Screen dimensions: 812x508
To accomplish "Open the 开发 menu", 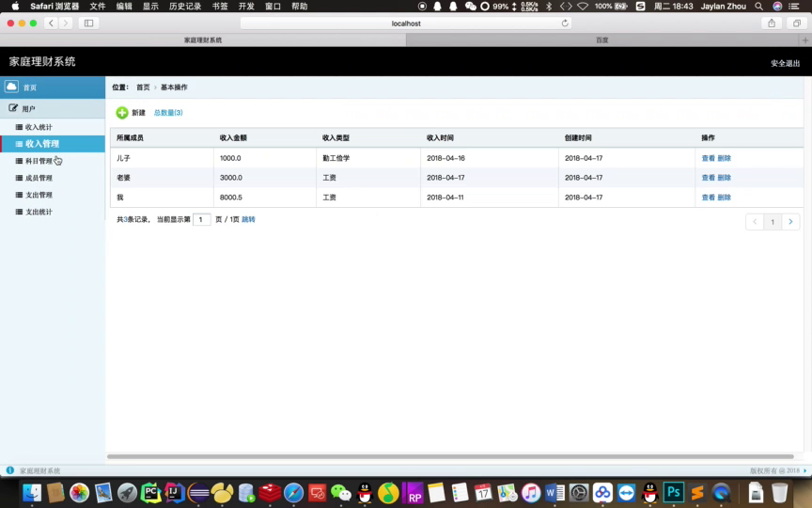I will [x=246, y=7].
